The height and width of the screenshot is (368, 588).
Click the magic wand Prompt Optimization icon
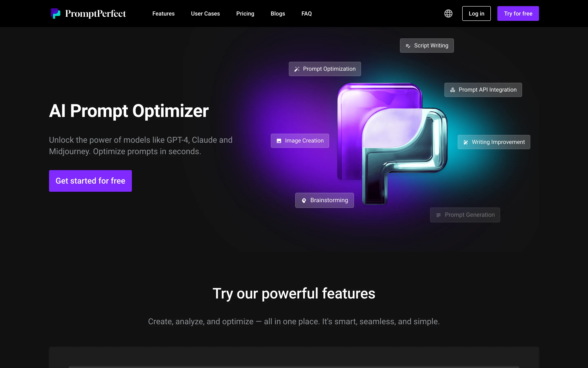297,69
